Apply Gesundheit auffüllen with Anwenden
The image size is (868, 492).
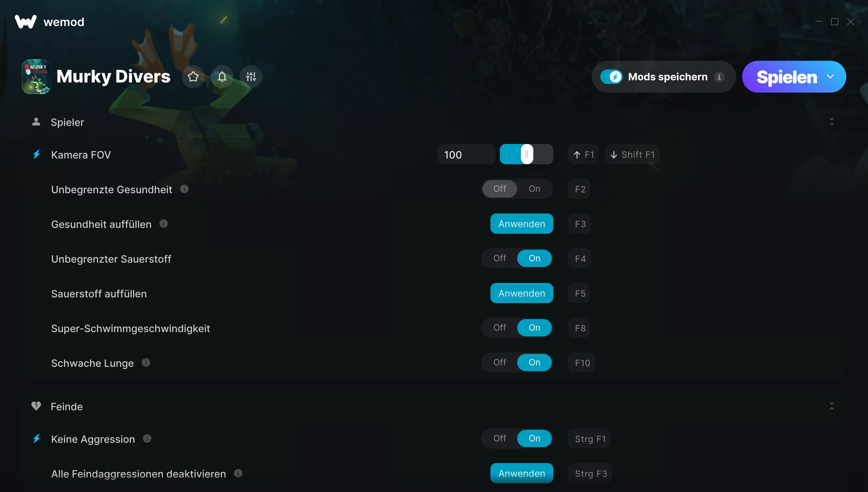coord(522,224)
